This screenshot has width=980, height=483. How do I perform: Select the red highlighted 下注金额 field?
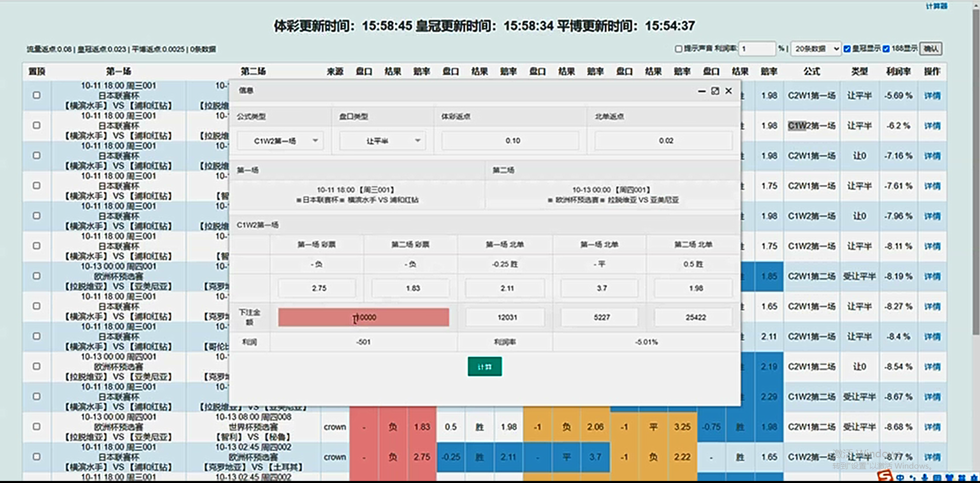click(x=364, y=317)
